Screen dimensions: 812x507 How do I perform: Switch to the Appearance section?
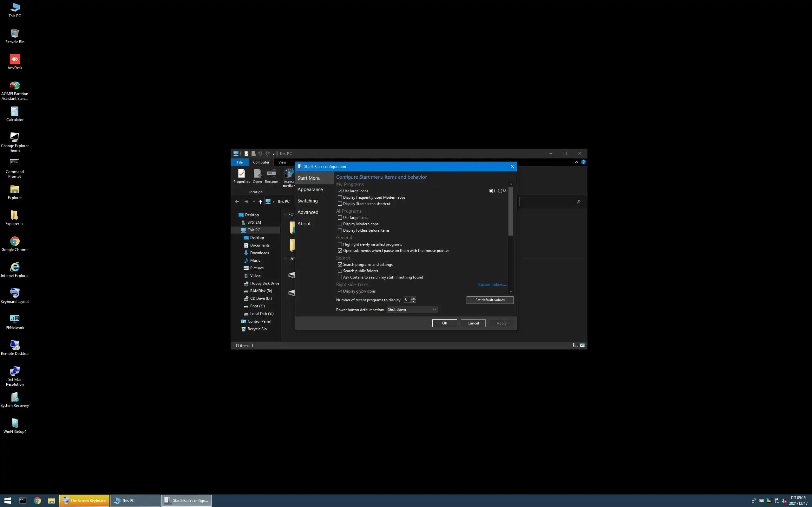tap(310, 189)
